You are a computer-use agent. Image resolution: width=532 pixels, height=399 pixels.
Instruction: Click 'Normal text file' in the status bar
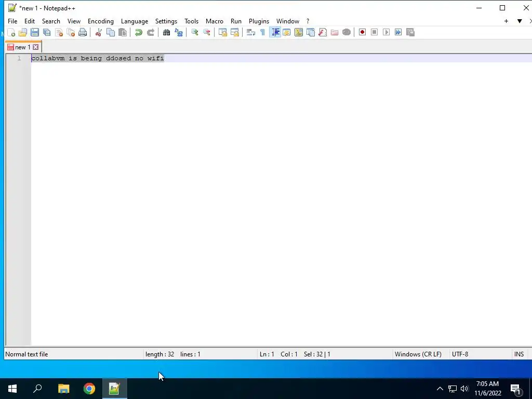(x=26, y=354)
